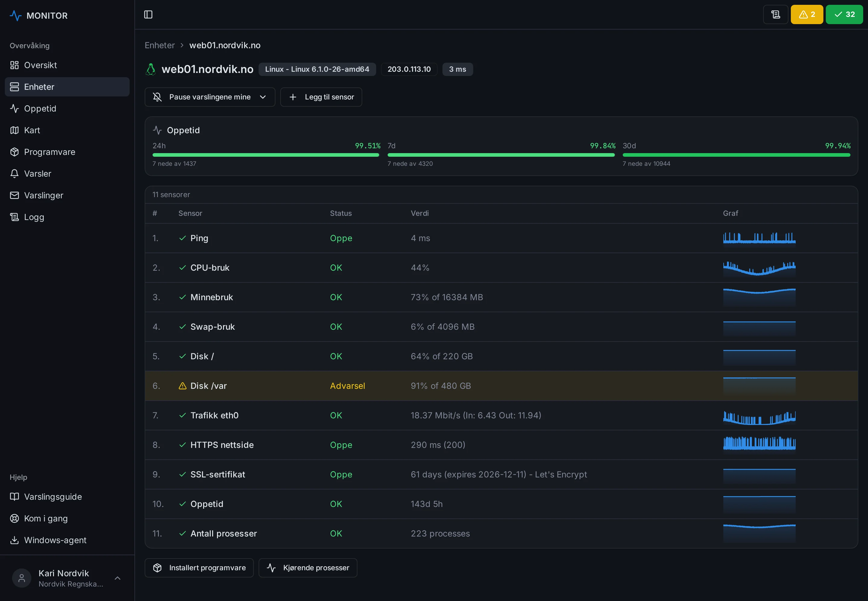868x601 pixels.
Task: Go to Oppetid in the sidebar
Action: point(67,109)
